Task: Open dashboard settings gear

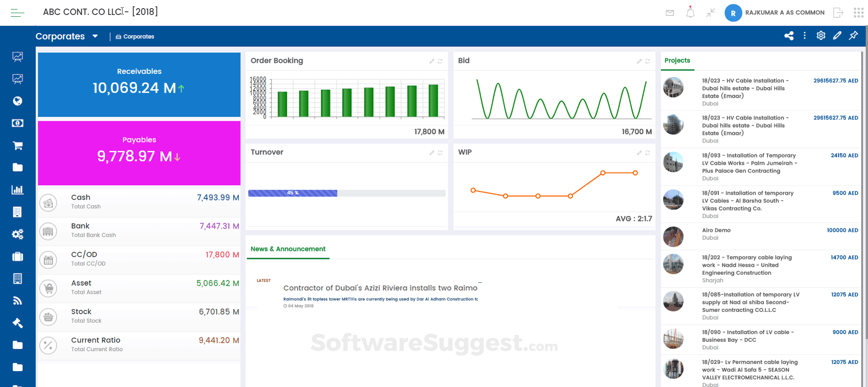Action: click(x=821, y=35)
